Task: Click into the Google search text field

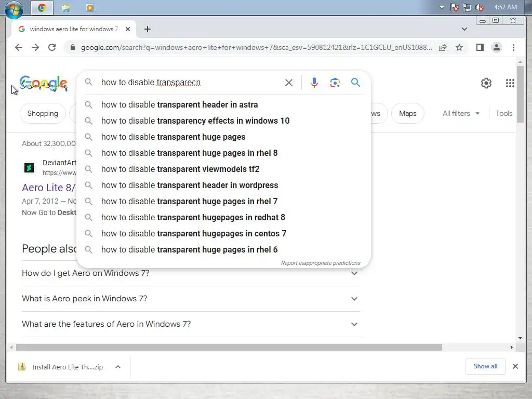Action: tap(190, 83)
